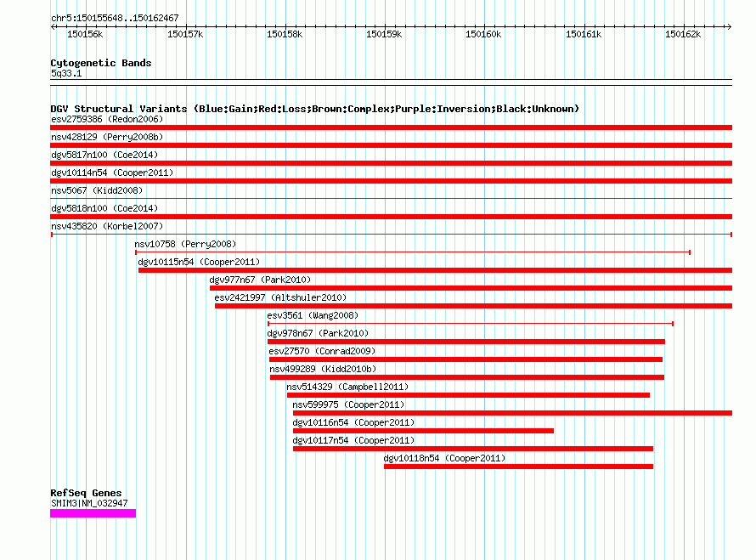The image size is (756, 560).
Task: Select the Cytogenetic Bands track title
Action: [x=101, y=63]
